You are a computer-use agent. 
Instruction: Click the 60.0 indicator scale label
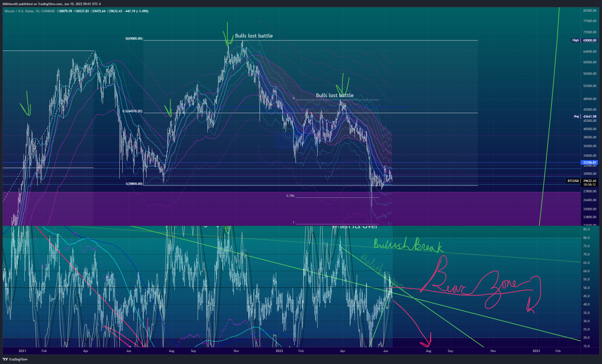[586, 271]
